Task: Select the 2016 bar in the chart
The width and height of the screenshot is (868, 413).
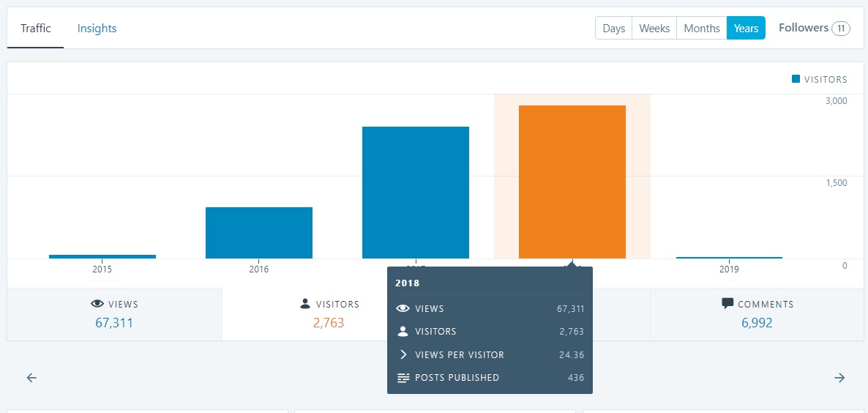Action: (259, 233)
